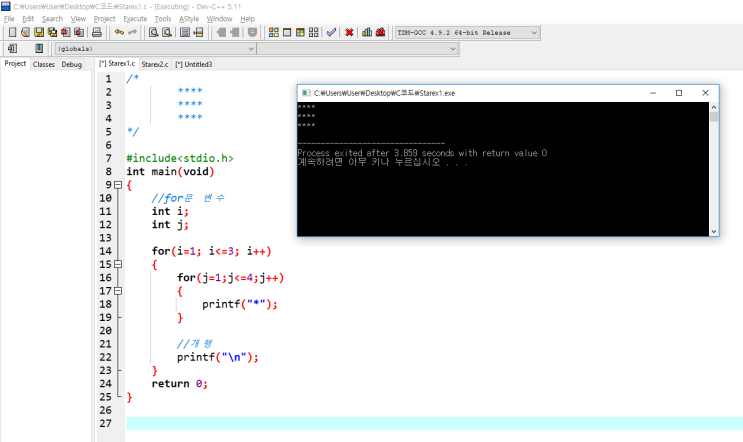Click the console window scrollbar thumb
The width and height of the screenshot is (743, 442).
pos(714,117)
